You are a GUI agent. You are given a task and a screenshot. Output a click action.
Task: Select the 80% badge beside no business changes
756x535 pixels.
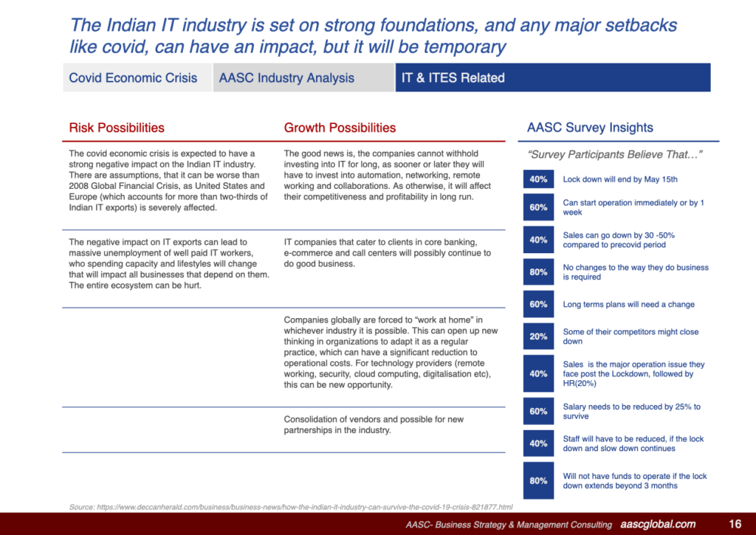(538, 272)
